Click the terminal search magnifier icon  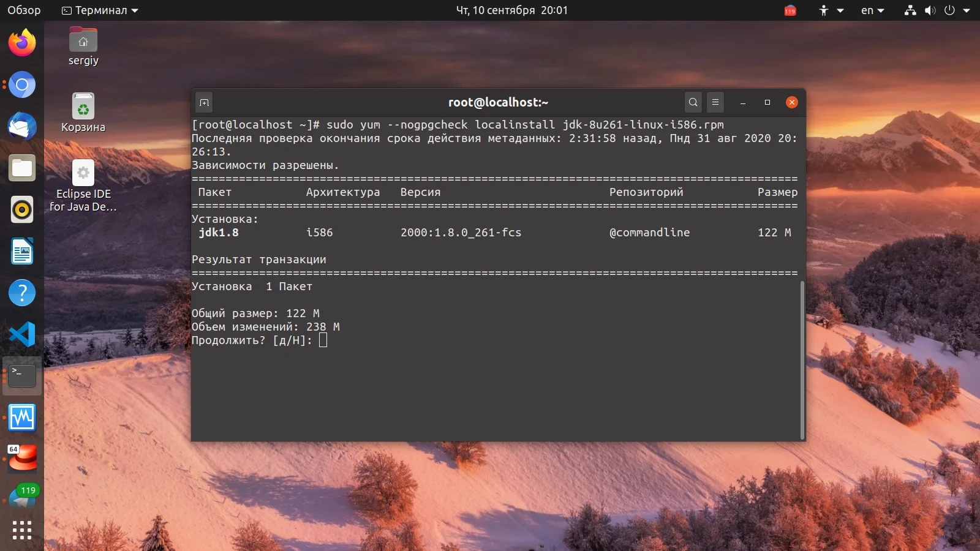(x=693, y=102)
